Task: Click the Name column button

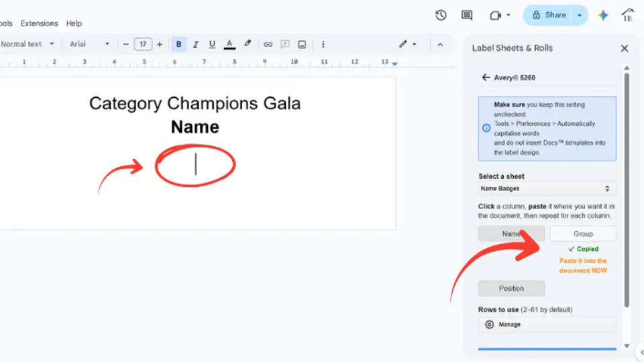Action: (x=511, y=233)
